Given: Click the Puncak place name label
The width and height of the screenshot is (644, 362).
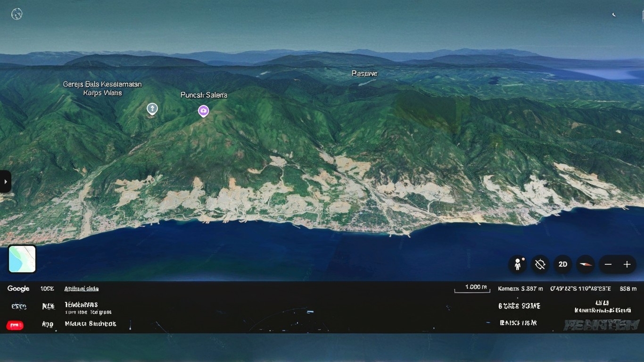Looking at the screenshot, I should (204, 95).
